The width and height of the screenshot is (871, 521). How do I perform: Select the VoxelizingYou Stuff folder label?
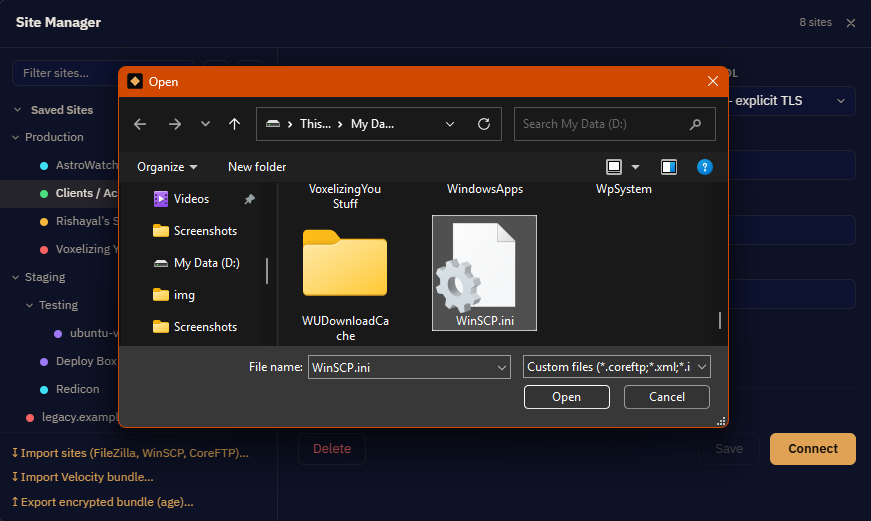click(x=345, y=196)
